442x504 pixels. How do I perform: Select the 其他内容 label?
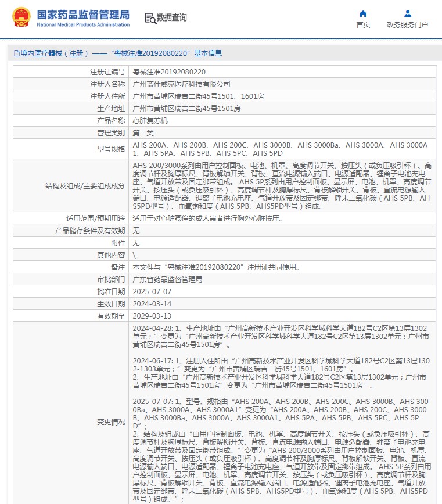[111, 255]
